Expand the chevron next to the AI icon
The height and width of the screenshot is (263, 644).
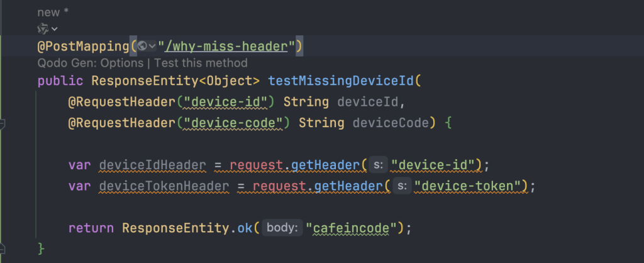coord(54,29)
